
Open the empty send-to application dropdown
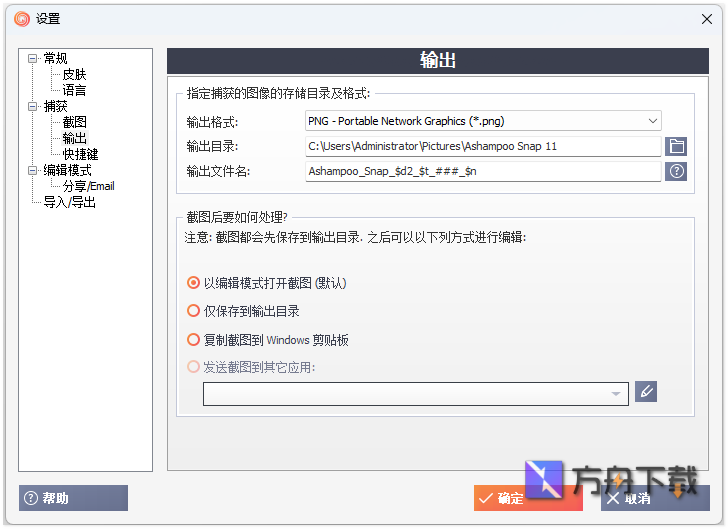[x=416, y=394]
